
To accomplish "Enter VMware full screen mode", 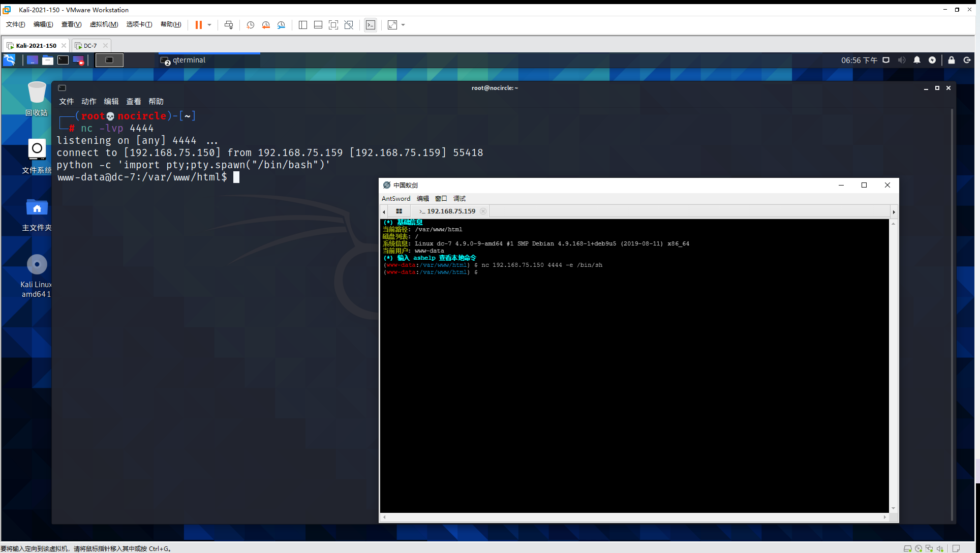I will pyautogui.click(x=333, y=25).
